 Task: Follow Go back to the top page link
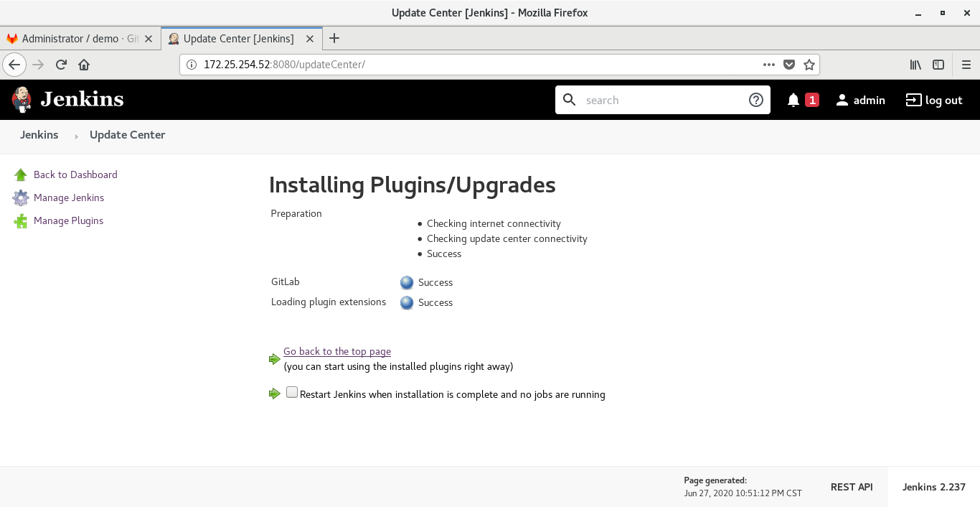pos(337,351)
